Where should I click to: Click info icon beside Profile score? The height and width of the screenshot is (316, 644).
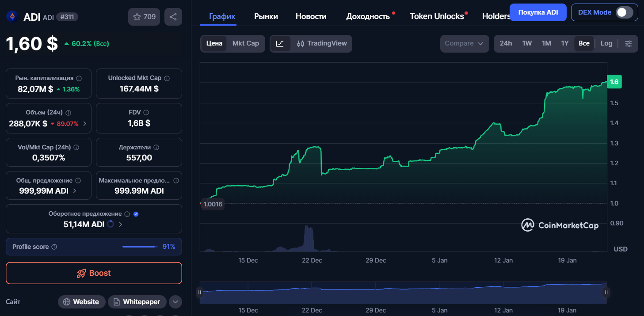[x=54, y=247]
